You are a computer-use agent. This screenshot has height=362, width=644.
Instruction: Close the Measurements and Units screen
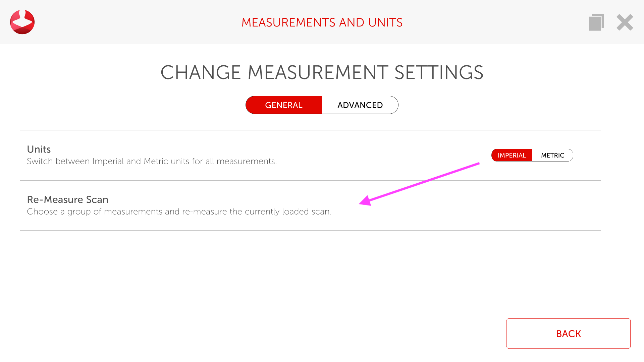625,22
